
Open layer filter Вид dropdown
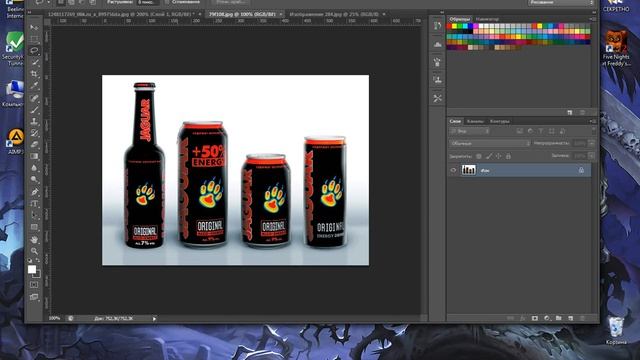click(x=469, y=131)
